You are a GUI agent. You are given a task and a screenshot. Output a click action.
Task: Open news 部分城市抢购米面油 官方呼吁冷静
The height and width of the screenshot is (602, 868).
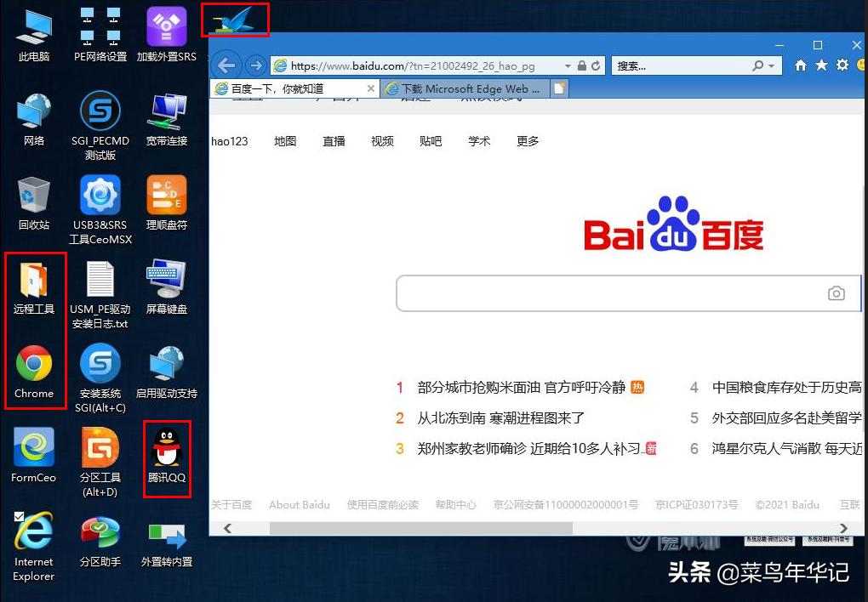(x=522, y=388)
